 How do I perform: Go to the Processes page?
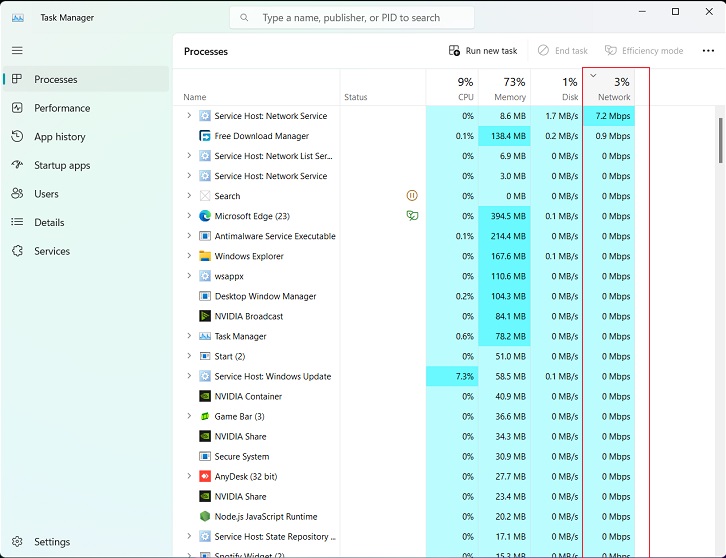[86, 79]
